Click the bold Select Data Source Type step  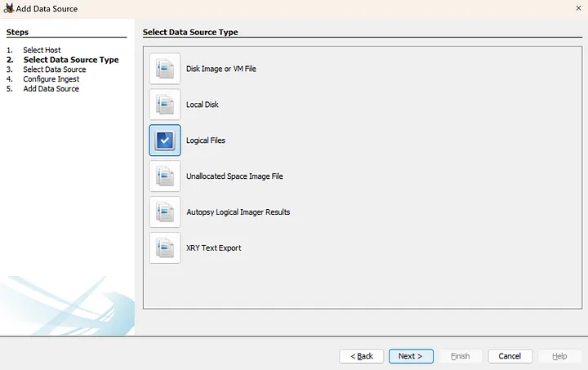pos(70,60)
